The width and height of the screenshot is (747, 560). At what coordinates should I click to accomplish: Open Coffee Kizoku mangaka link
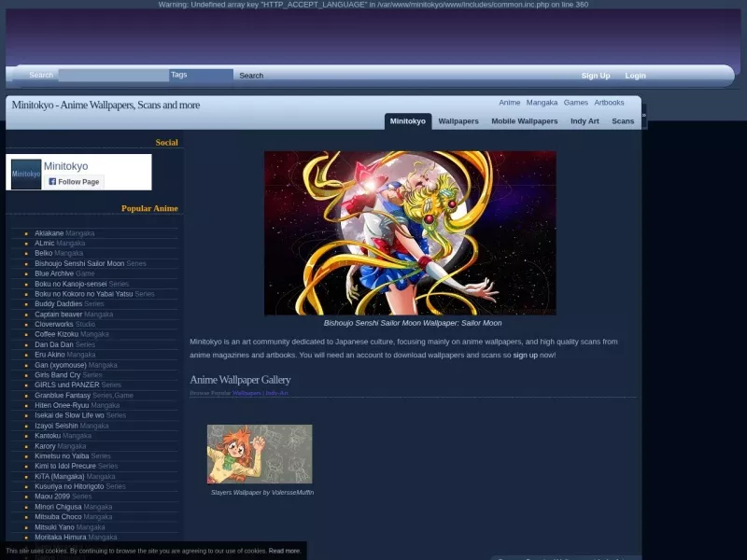pos(57,334)
